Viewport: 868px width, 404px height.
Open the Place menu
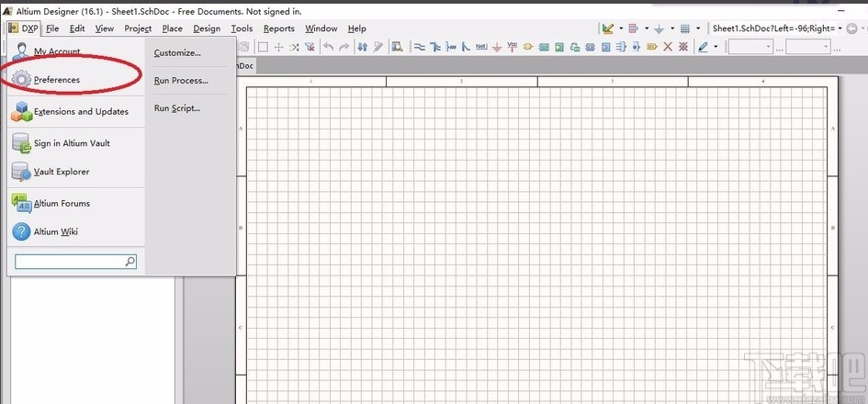(172, 28)
